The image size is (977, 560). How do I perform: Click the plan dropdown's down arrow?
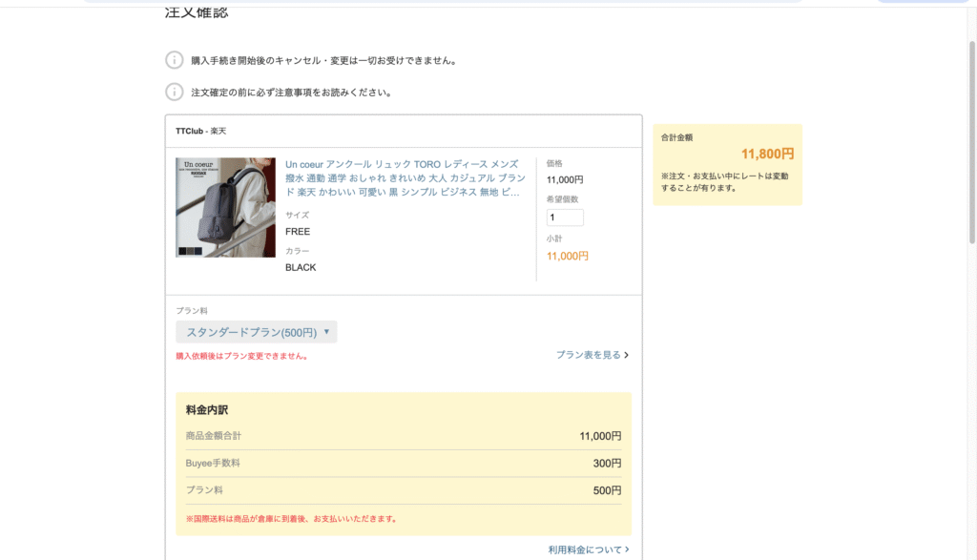pyautogui.click(x=326, y=332)
